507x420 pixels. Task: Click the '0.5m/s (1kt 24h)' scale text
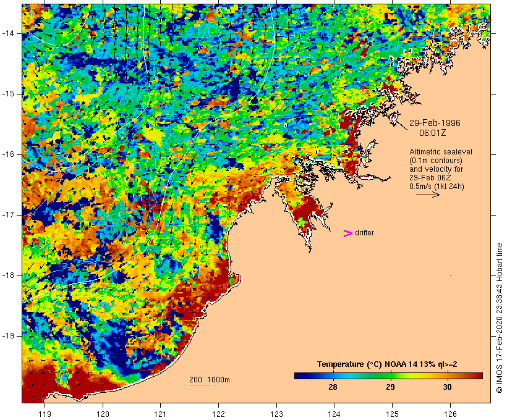(x=437, y=187)
